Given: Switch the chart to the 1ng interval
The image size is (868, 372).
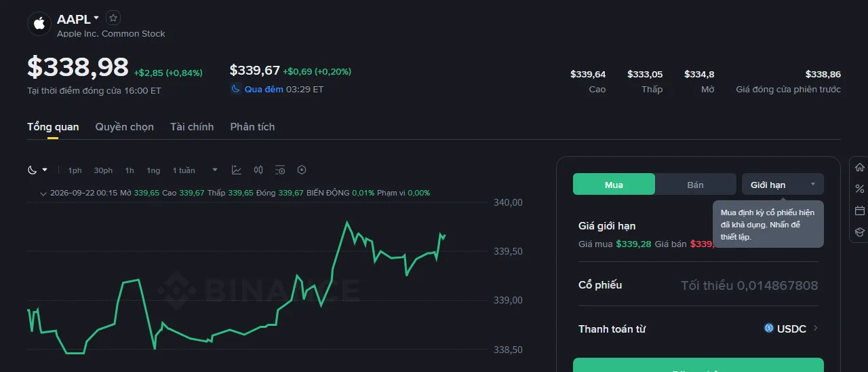Looking at the screenshot, I should pos(153,170).
